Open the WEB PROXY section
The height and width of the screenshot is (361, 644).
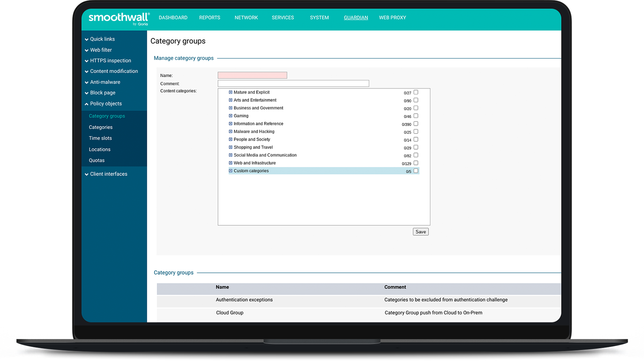click(x=392, y=17)
